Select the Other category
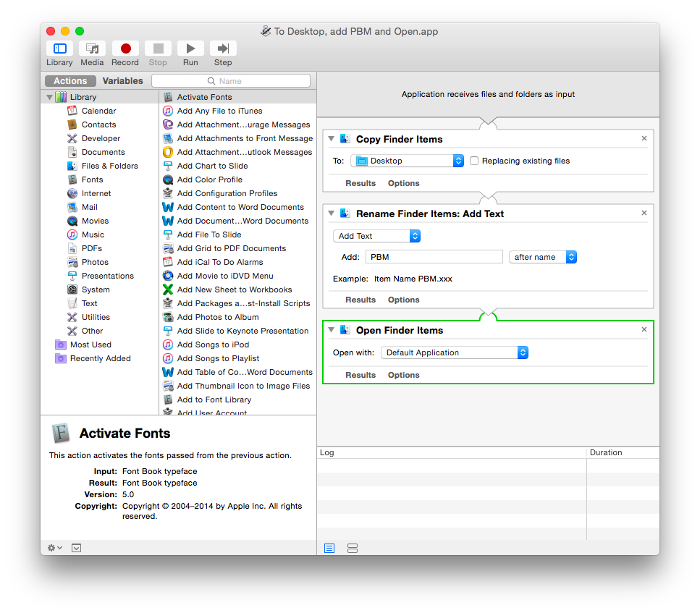 pyautogui.click(x=92, y=331)
